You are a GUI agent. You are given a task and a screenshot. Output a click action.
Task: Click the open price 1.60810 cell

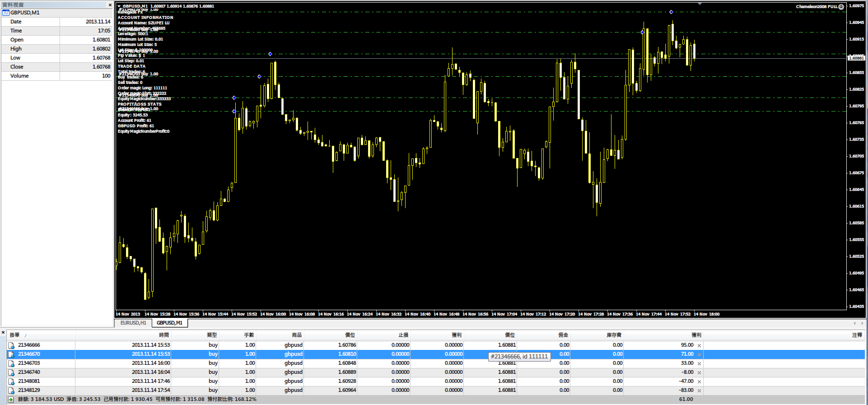point(347,354)
